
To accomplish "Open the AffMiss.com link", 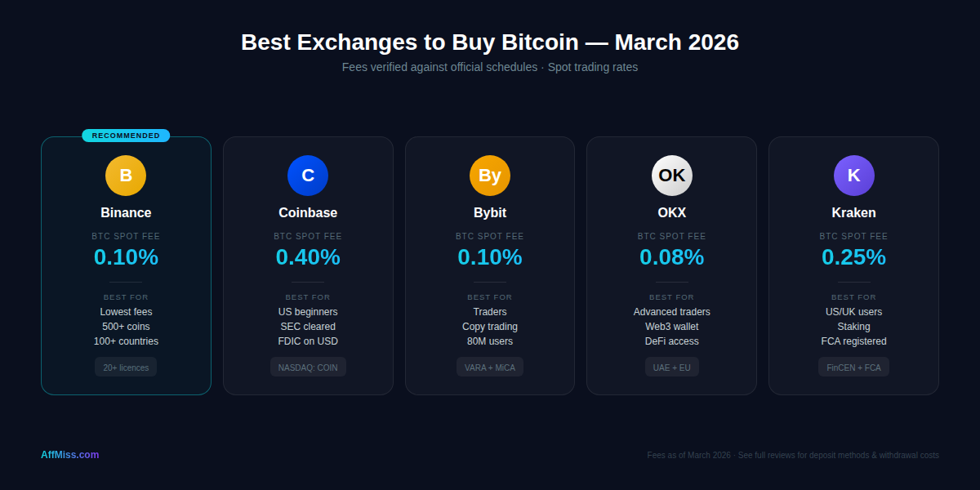I will tap(69, 455).
